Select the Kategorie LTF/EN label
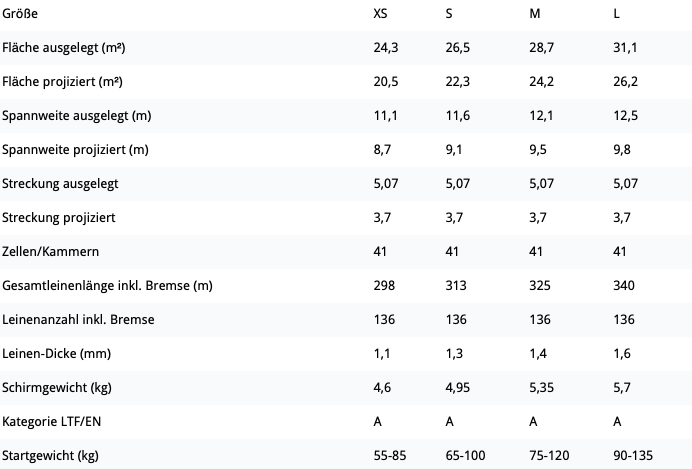 51,421
